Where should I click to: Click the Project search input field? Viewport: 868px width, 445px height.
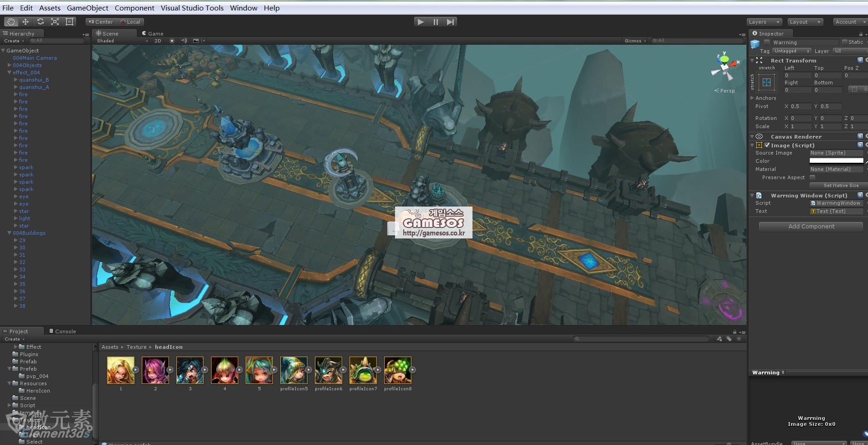tap(641, 339)
